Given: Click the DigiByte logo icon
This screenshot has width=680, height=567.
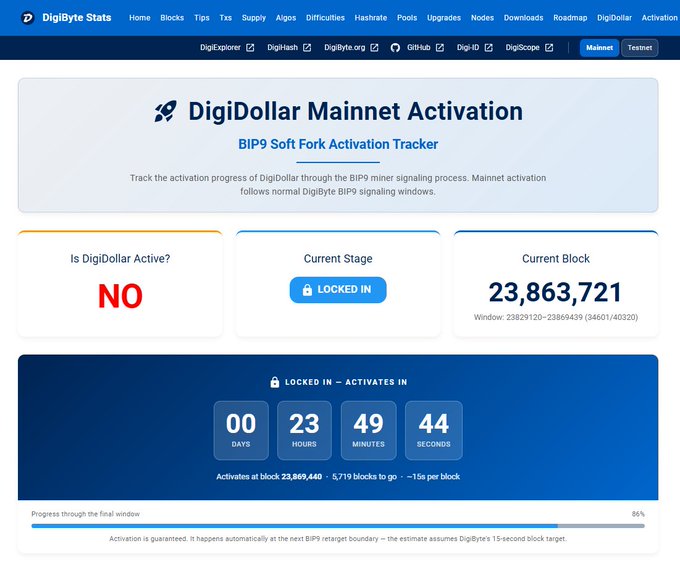Looking at the screenshot, I should coord(27,18).
